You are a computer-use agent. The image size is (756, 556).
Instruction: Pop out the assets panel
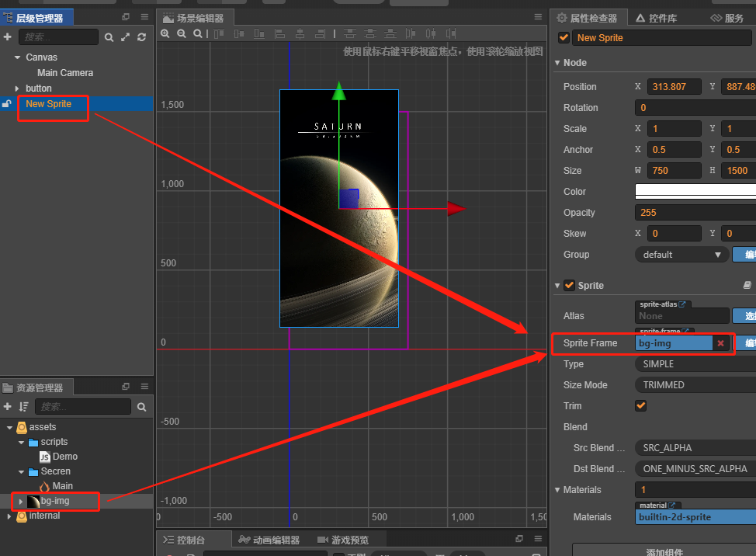pyautogui.click(x=126, y=386)
